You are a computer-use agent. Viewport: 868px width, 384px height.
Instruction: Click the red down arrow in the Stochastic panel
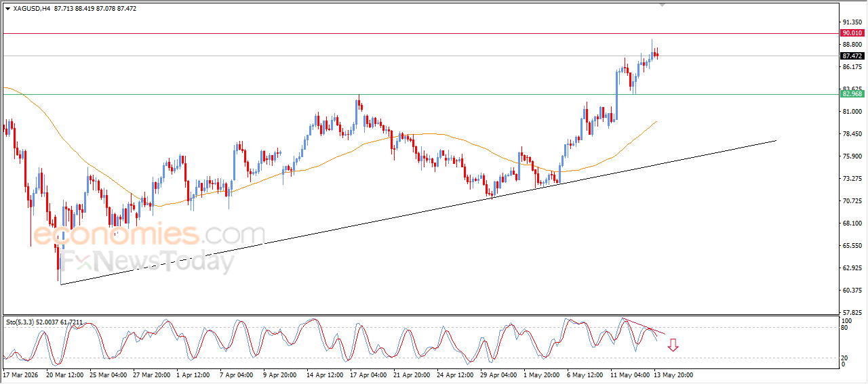(x=673, y=345)
